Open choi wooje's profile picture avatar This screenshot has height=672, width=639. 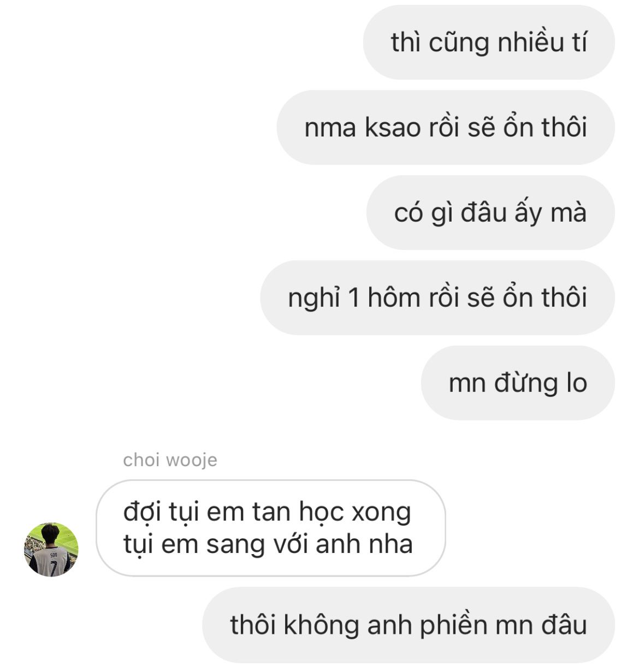(x=51, y=549)
